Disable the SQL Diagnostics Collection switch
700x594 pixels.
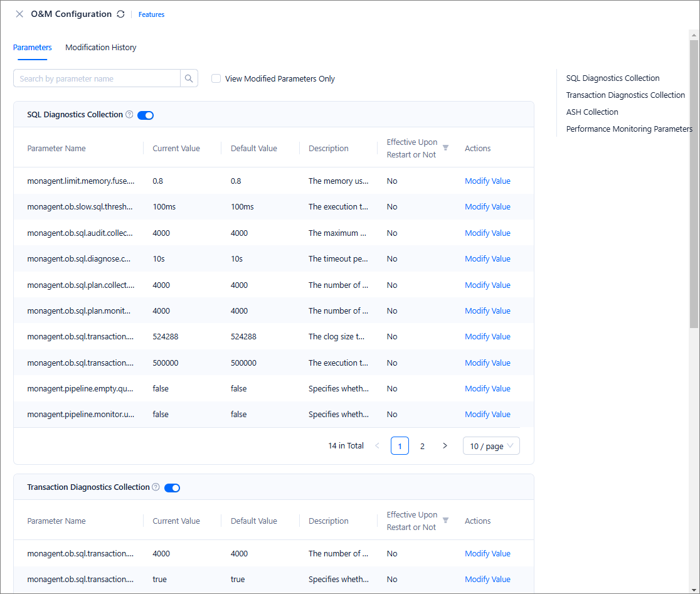point(146,115)
